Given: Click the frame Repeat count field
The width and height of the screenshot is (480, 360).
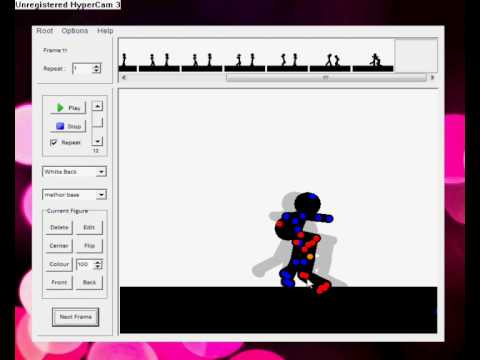Looking at the screenshot, I should tap(82, 69).
